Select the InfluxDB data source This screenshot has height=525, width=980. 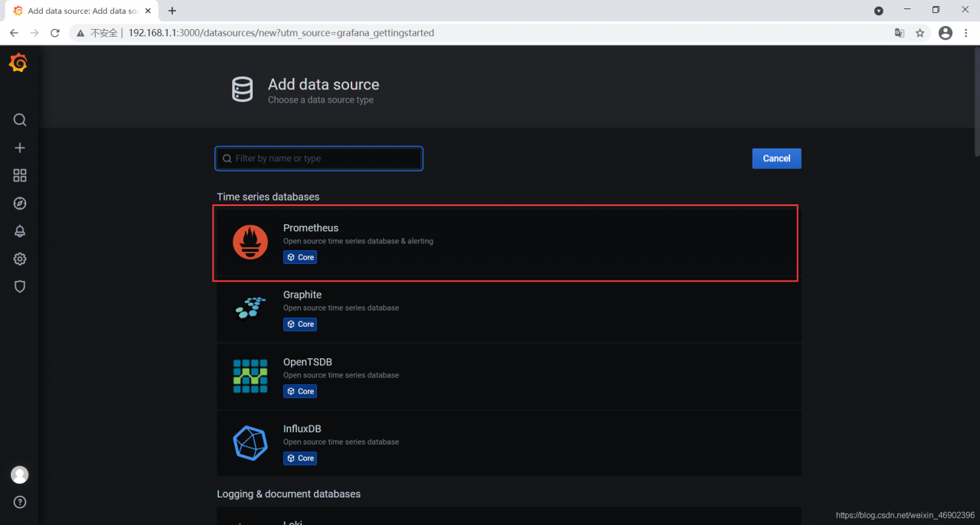pyautogui.click(x=508, y=442)
